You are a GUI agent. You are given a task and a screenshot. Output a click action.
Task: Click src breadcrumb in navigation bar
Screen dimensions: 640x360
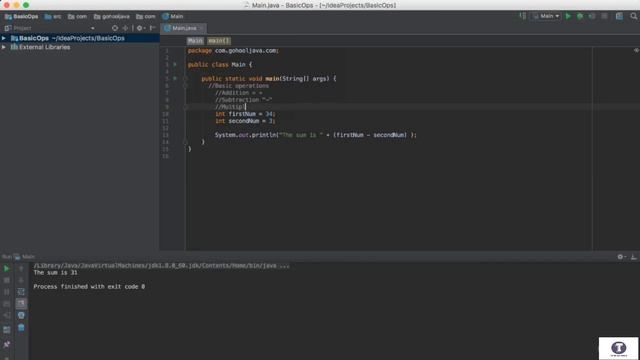tap(53, 17)
